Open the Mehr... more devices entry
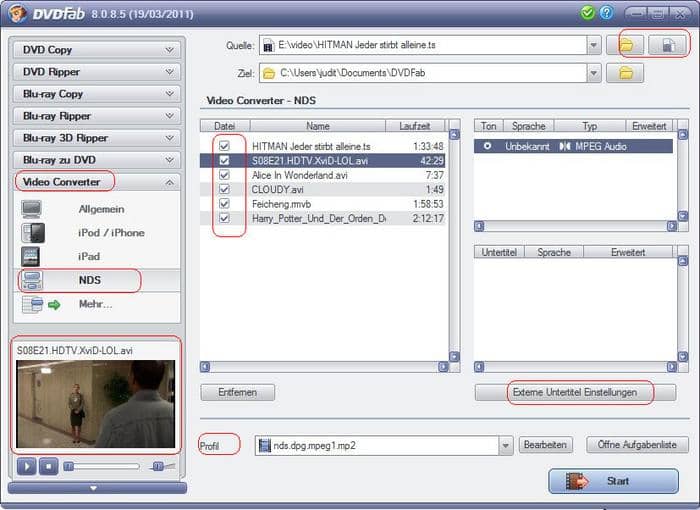 coord(96,305)
